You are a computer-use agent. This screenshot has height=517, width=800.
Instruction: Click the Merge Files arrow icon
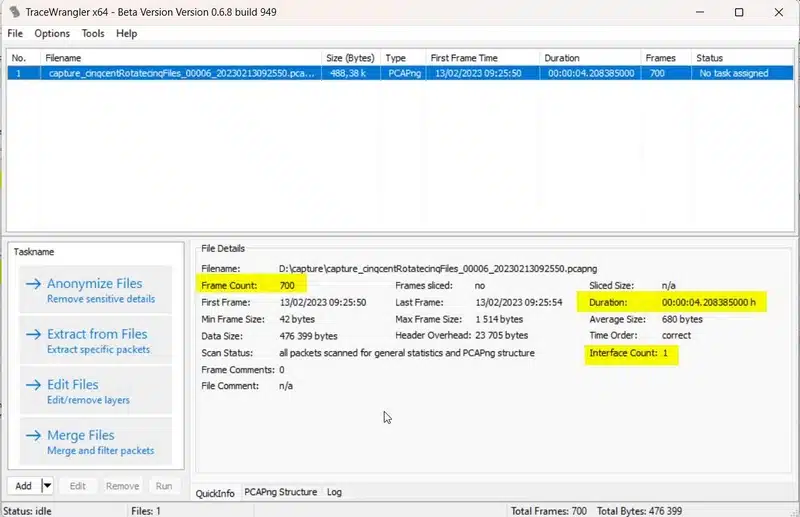pos(33,435)
